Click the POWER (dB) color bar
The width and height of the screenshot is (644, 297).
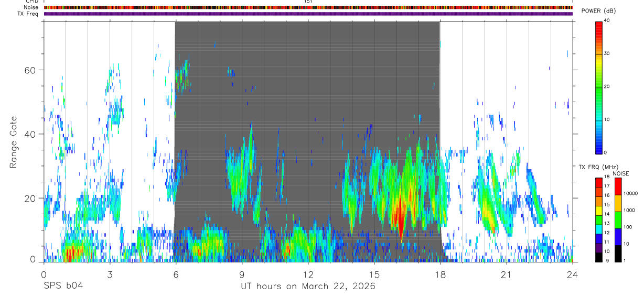599,87
